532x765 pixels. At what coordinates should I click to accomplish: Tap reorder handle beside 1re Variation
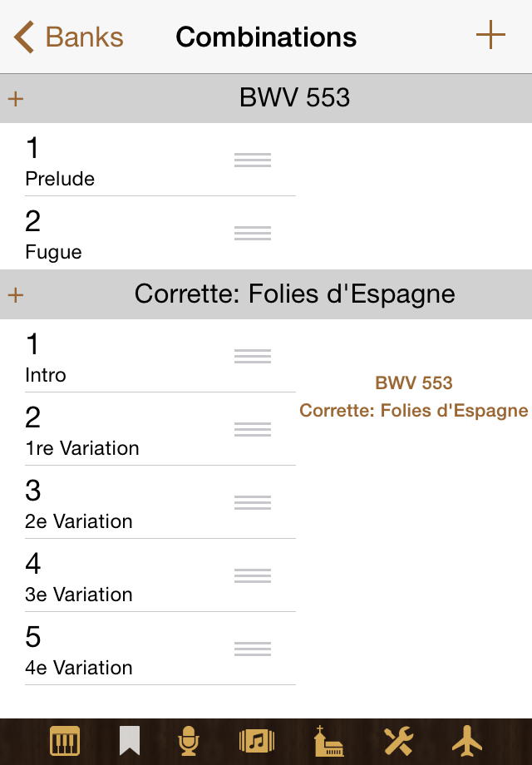pos(253,430)
